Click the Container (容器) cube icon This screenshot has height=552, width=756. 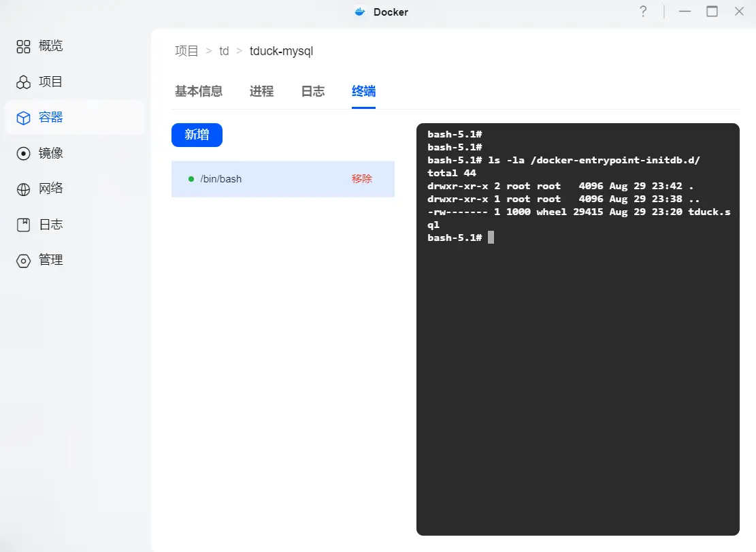point(23,118)
